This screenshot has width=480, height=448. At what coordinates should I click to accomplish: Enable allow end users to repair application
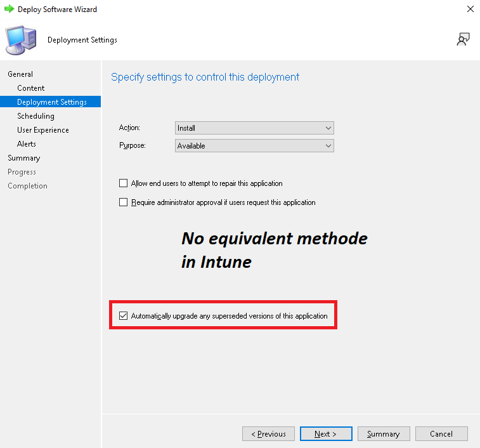(124, 183)
